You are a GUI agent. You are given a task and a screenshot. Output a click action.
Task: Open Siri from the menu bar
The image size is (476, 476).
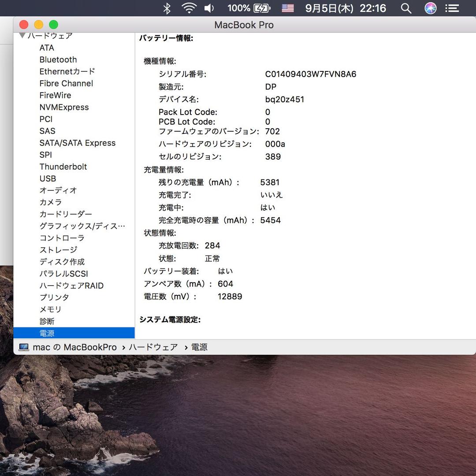coord(430,8)
